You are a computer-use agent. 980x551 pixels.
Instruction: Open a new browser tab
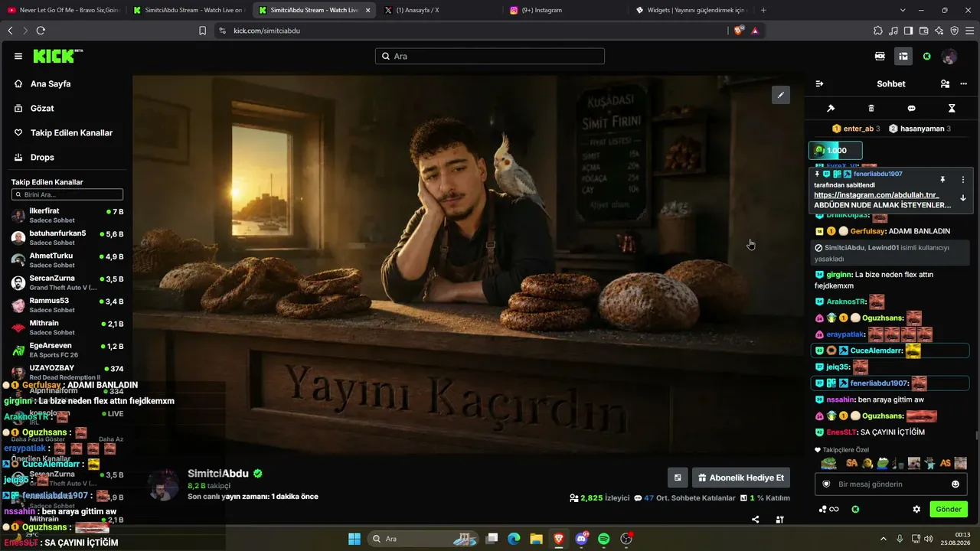pyautogui.click(x=763, y=10)
